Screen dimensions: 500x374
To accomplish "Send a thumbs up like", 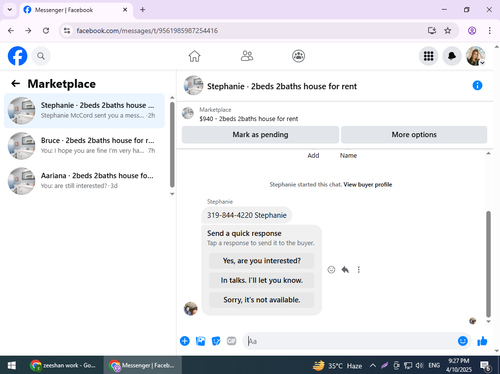I will tap(482, 341).
